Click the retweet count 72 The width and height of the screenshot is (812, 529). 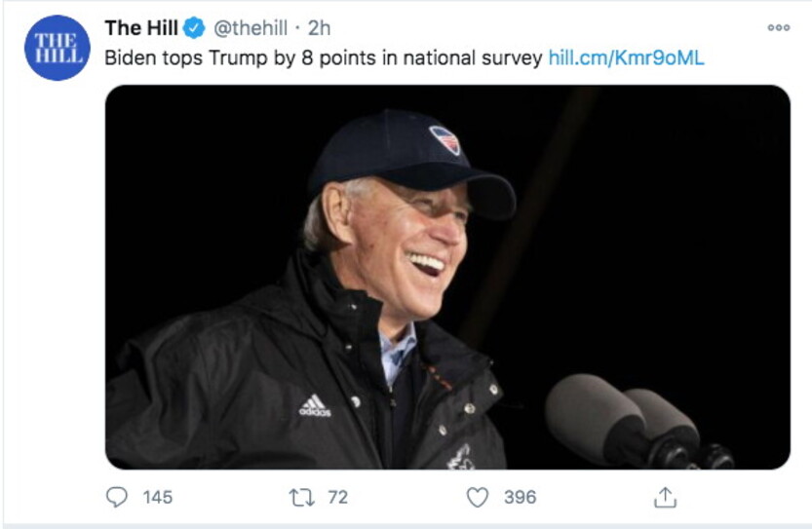[337, 497]
